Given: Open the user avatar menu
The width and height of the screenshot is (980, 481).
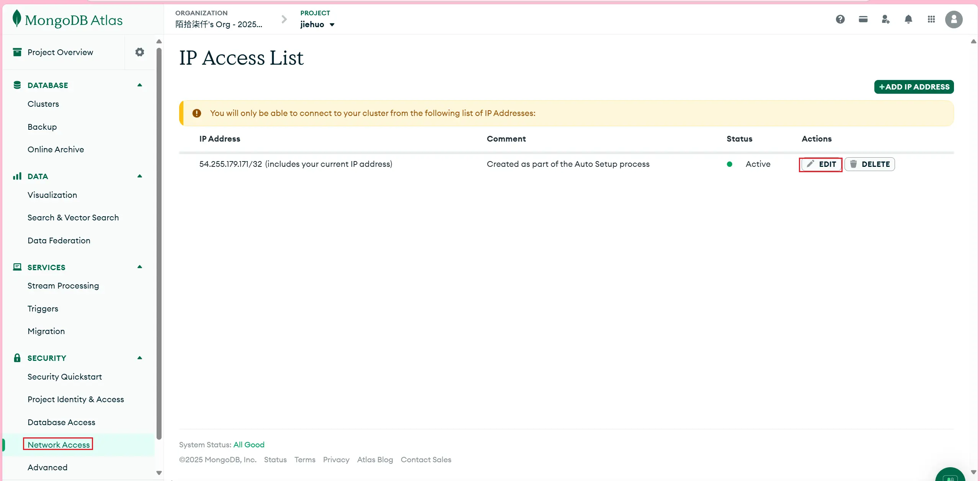Looking at the screenshot, I should [954, 20].
